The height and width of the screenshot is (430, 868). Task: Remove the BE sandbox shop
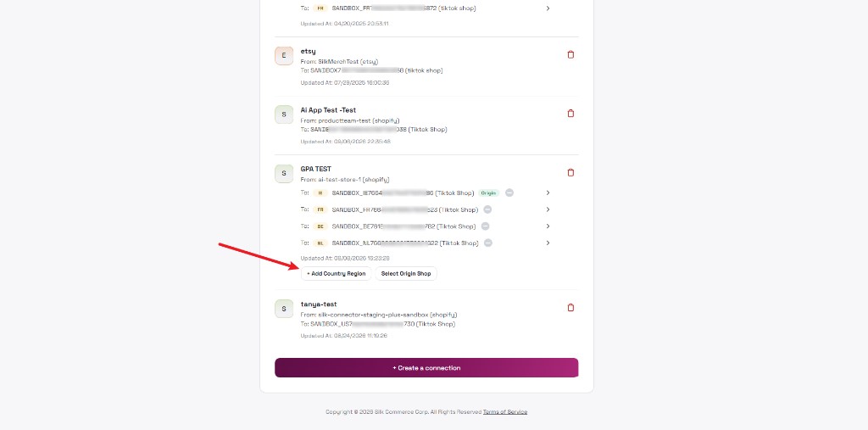click(485, 226)
